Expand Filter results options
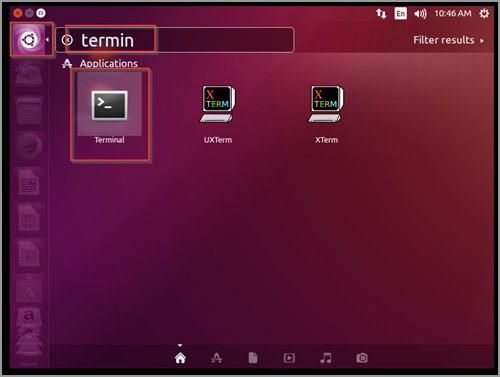The width and height of the screenshot is (500, 377). (448, 40)
